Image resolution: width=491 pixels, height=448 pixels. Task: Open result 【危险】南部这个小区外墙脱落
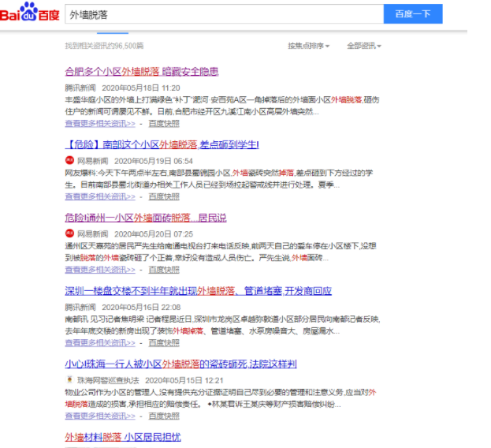point(162,145)
